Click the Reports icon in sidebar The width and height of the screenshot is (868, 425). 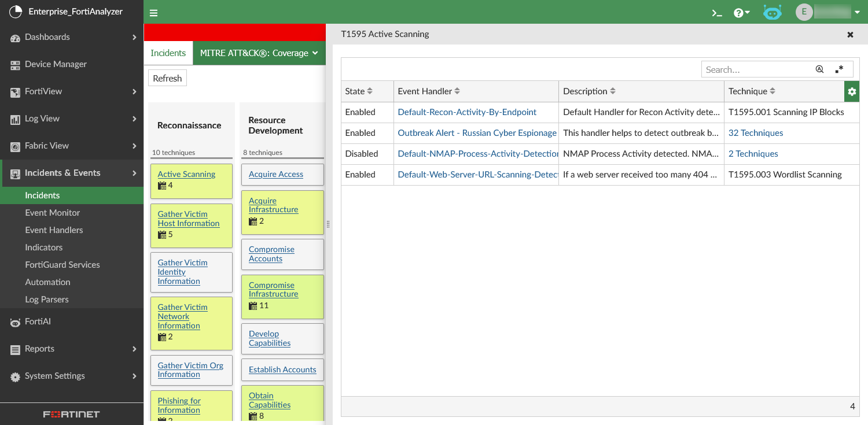tap(15, 349)
